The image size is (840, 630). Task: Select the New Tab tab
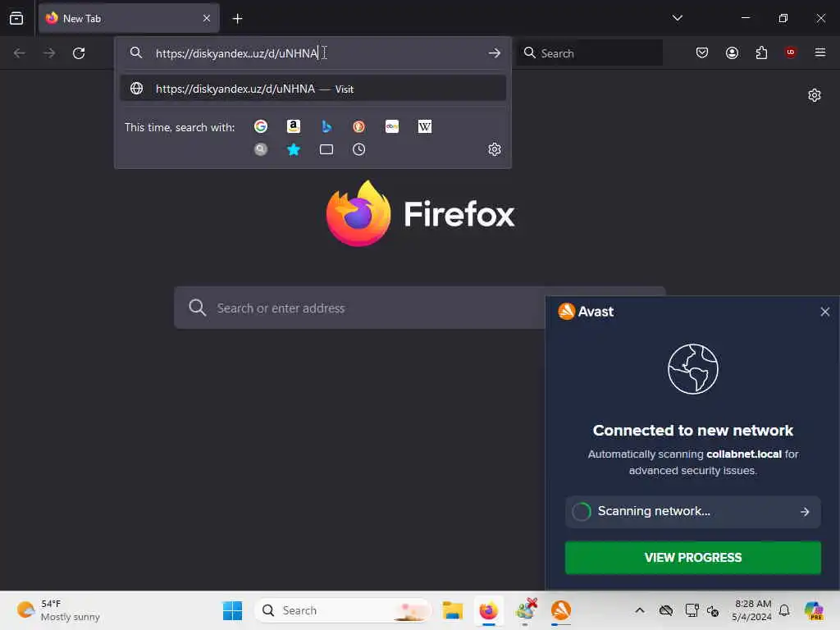[129, 19]
